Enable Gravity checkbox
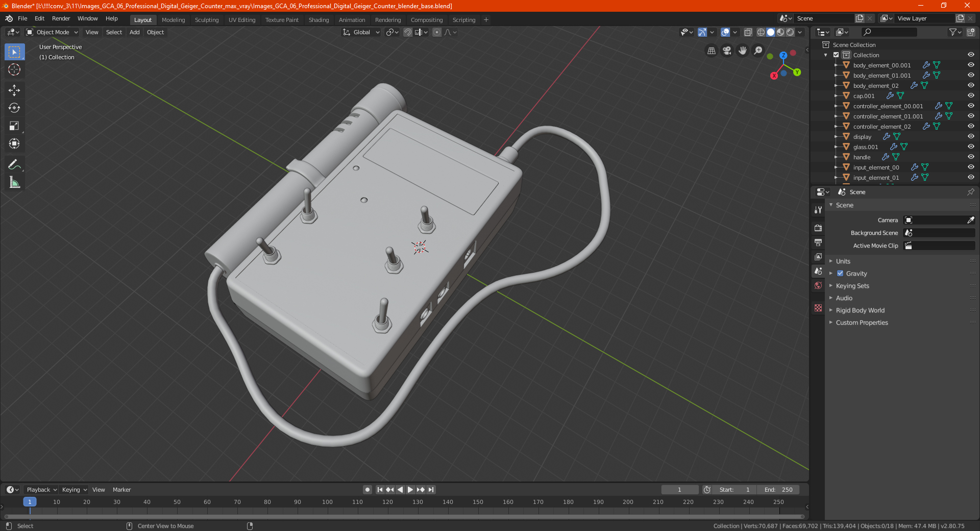Viewport: 980px width, 531px height. [840, 274]
